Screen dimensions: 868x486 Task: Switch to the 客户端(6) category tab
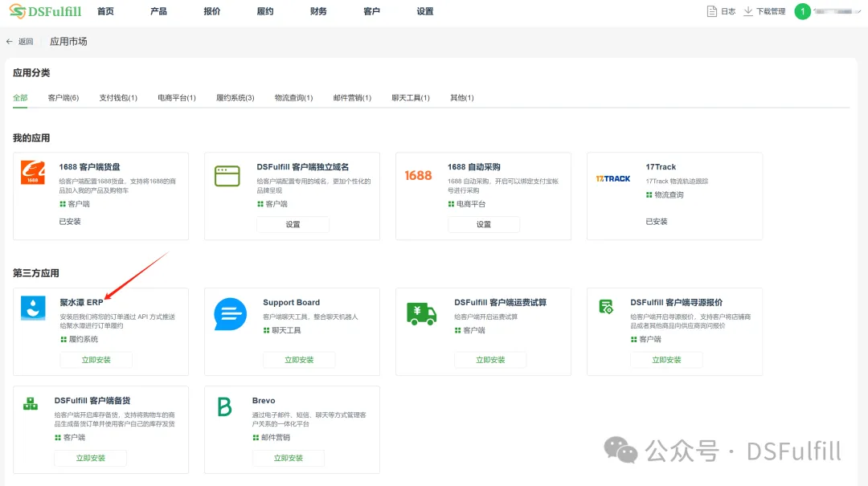point(63,98)
